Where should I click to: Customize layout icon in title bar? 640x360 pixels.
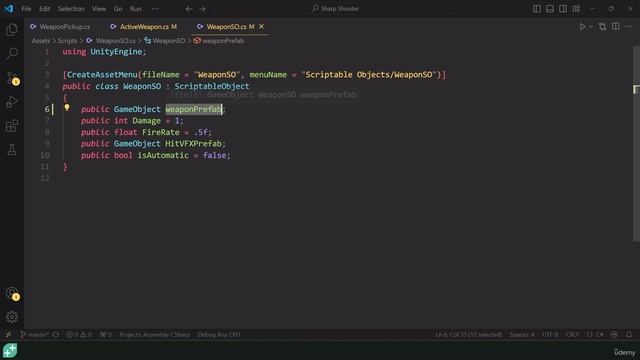(x=576, y=9)
